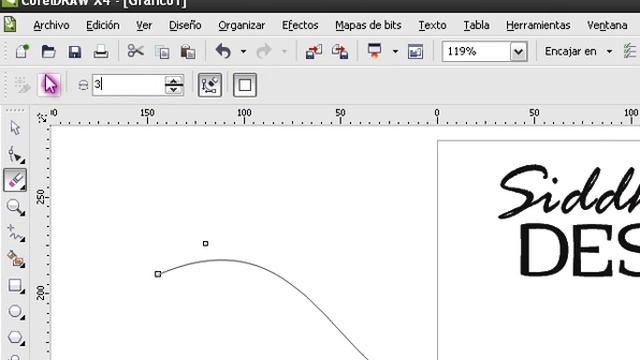Open the Ver menu
Screen dimensions: 640x360
pyautogui.click(x=144, y=25)
